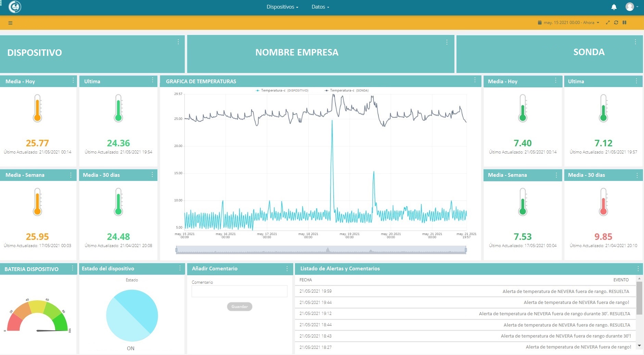Toggle the Temperatura-c (SONDA) legend series
The width and height of the screenshot is (644, 355).
tap(347, 90)
